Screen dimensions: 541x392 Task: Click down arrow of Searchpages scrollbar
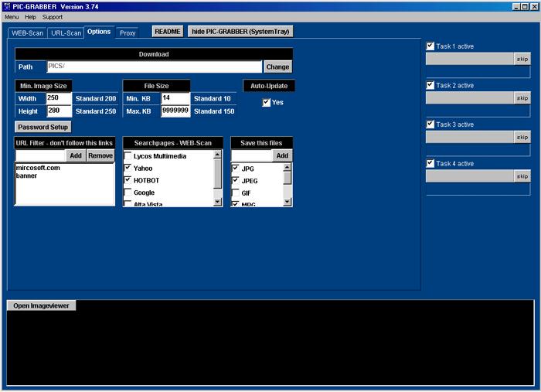coord(217,202)
